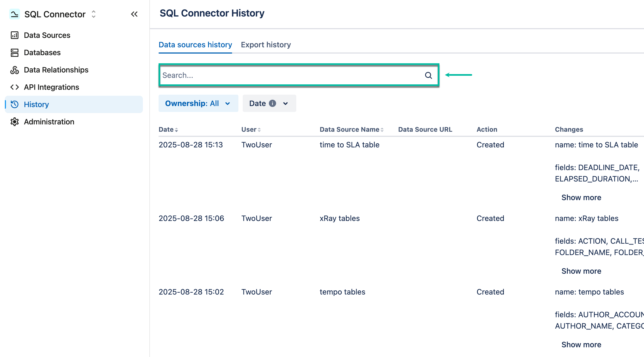Screen dimensions: 644x357
Task: Open the Databases section via its icon
Action: 15,52
